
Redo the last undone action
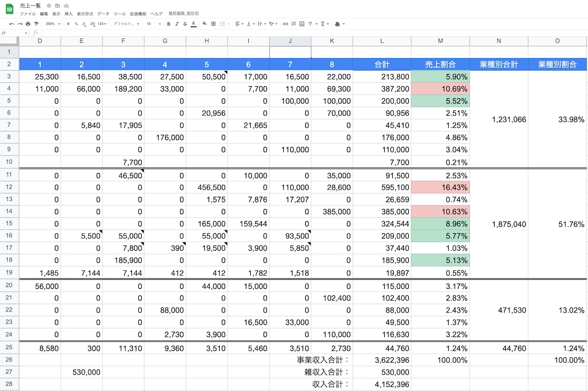(20, 24)
